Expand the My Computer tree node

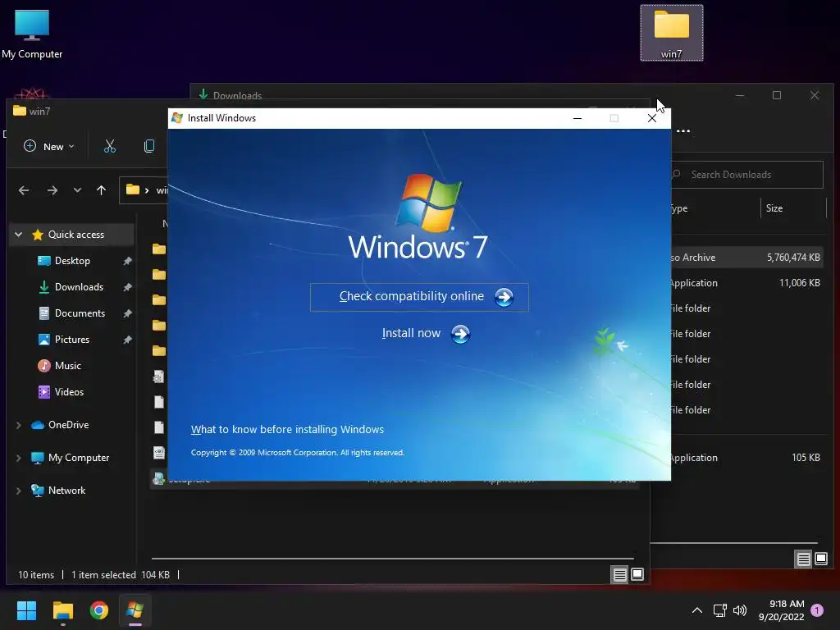click(19, 458)
